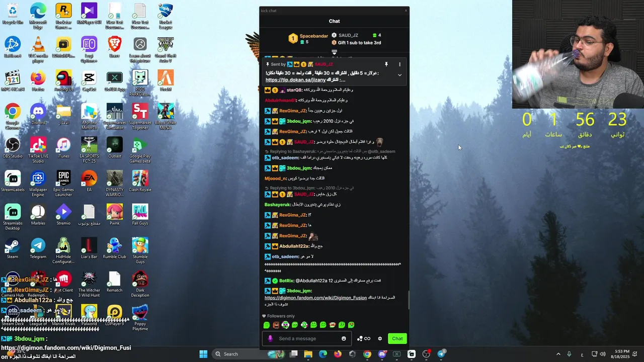Image resolution: width=644 pixels, height=362 pixels.
Task: Open the tip.dokan.sa/jizany link
Action: click(295, 80)
